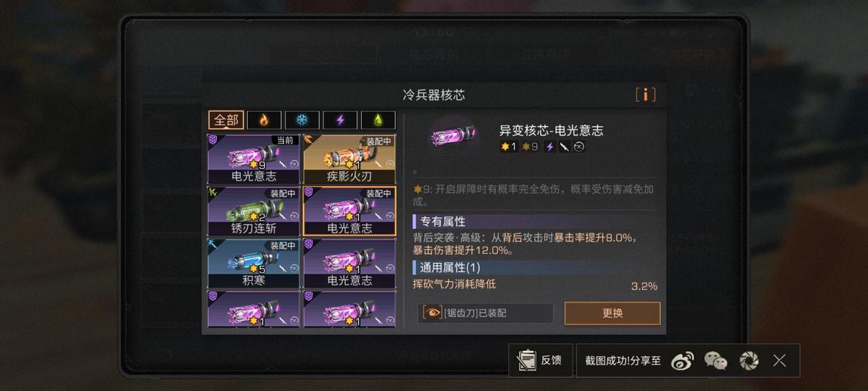Screen dimensions: 868x391
Task: Share screenshot to Weibo
Action: [682, 361]
